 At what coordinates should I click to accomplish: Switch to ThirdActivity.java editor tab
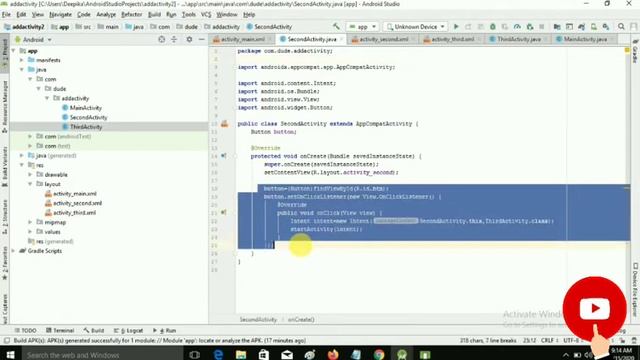(518, 39)
